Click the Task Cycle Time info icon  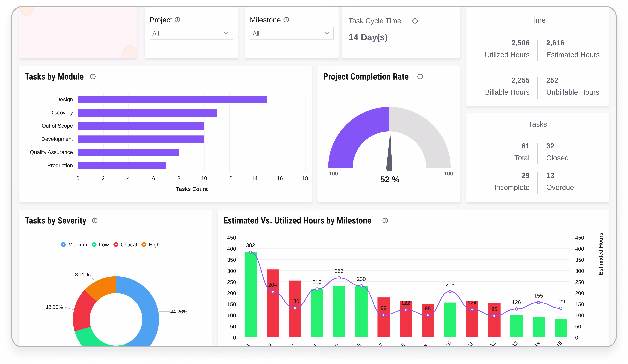point(415,21)
